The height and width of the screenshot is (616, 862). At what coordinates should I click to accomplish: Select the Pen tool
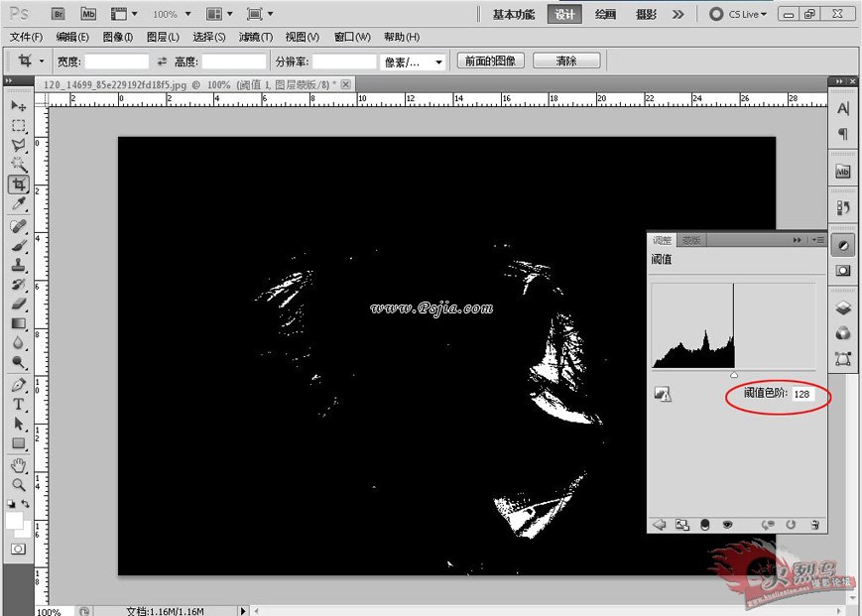(18, 385)
